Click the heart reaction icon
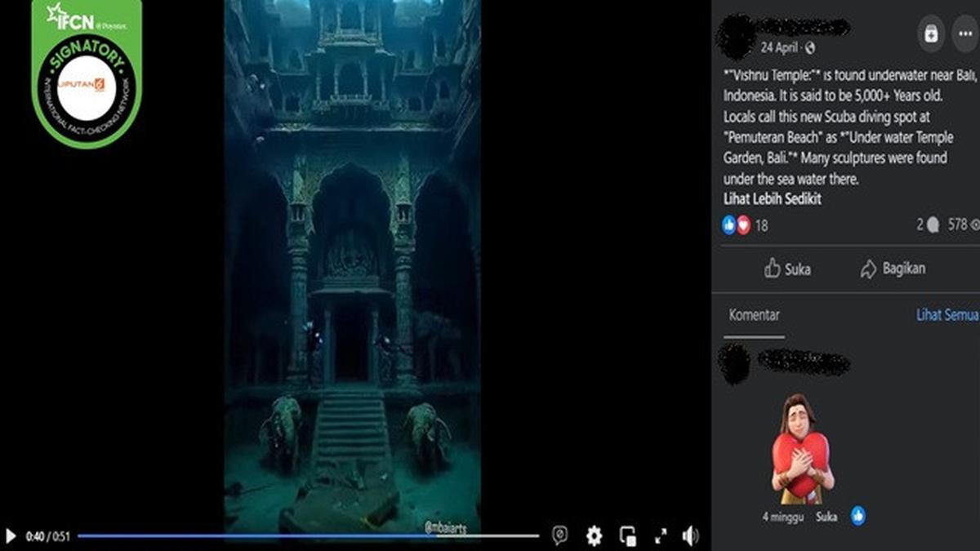The height and width of the screenshot is (551, 980). pyautogui.click(x=743, y=225)
